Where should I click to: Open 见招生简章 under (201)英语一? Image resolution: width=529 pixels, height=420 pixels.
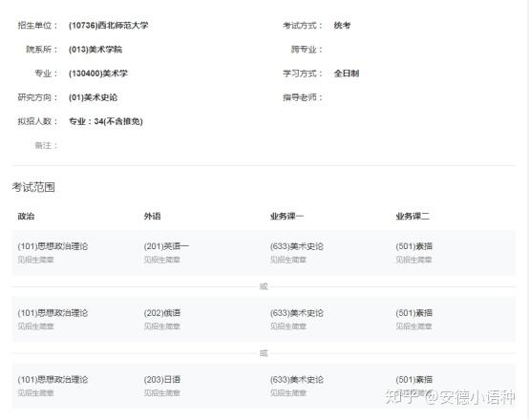pyautogui.click(x=162, y=260)
